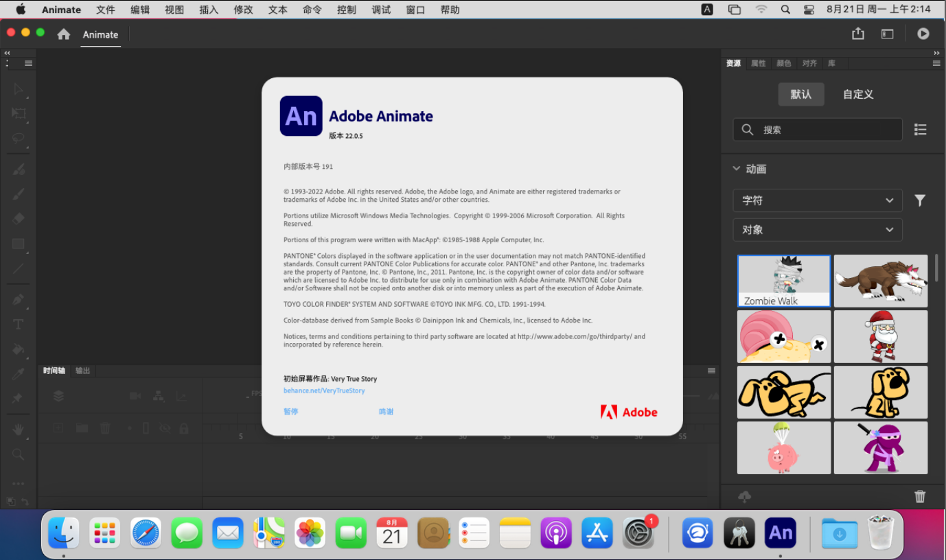Switch to the 属性 tab
This screenshot has height=560, width=946.
click(x=759, y=63)
